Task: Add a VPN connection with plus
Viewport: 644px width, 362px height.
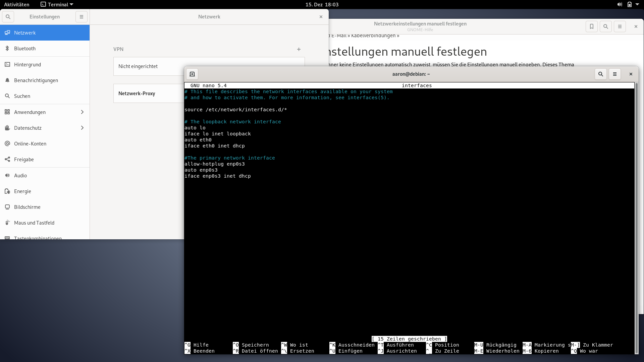Action: tap(299, 49)
